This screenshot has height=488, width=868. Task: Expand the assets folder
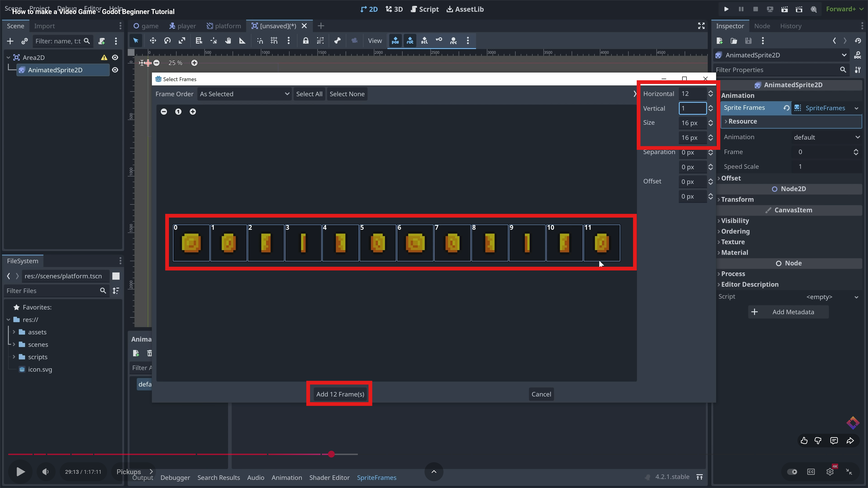pyautogui.click(x=14, y=332)
